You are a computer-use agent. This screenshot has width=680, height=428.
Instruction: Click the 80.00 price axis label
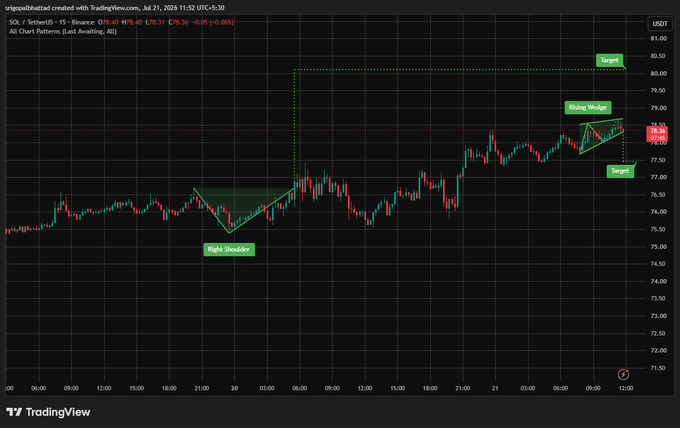click(658, 73)
